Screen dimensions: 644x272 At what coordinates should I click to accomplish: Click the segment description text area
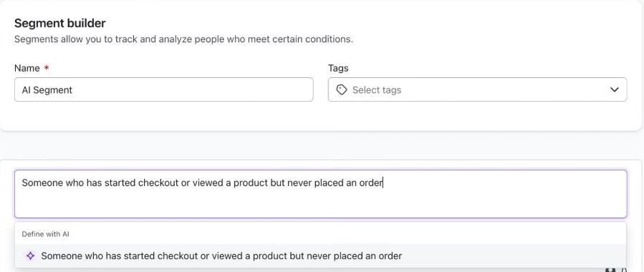[320, 194]
